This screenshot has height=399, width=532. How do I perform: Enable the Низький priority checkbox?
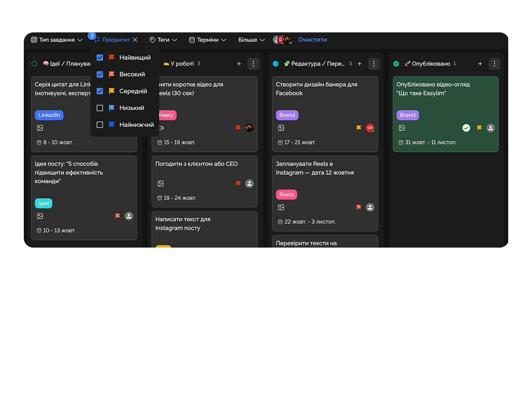tap(100, 108)
